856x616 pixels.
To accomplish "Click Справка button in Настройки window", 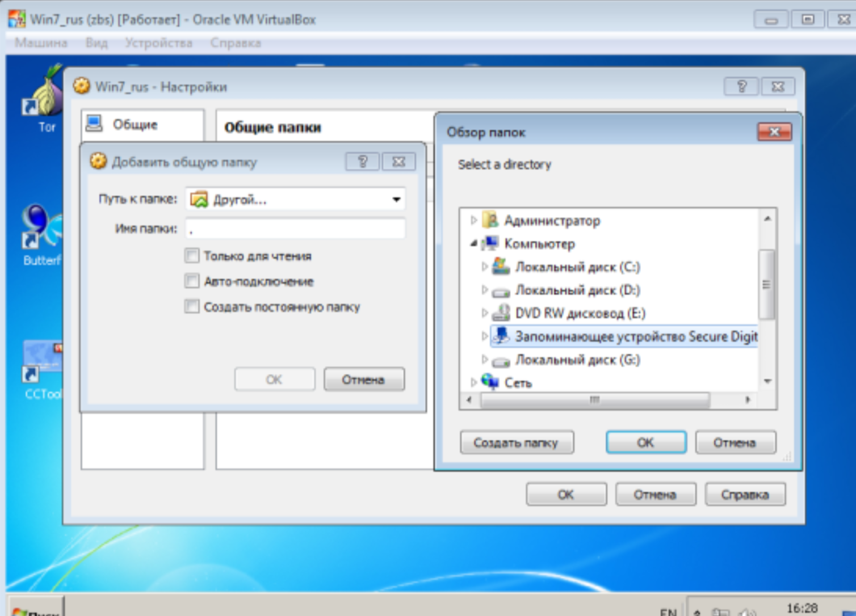I will [745, 495].
